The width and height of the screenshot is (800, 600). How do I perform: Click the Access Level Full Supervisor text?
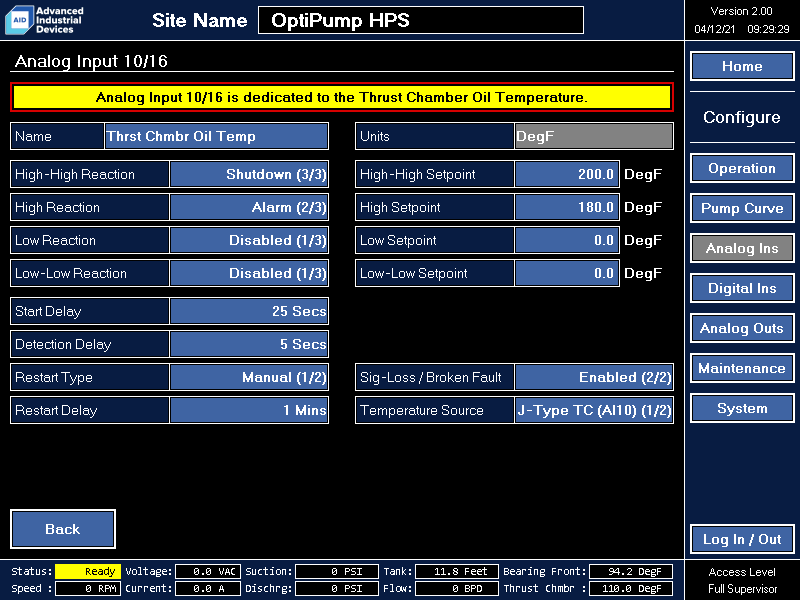(x=742, y=581)
